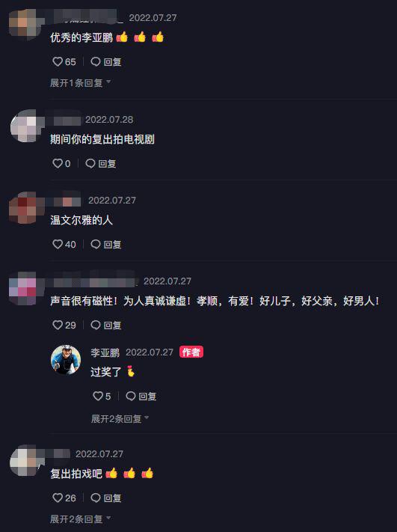397x532 pixels.
Task: Expand 展开1条回复 under first comment
Action: (80, 83)
